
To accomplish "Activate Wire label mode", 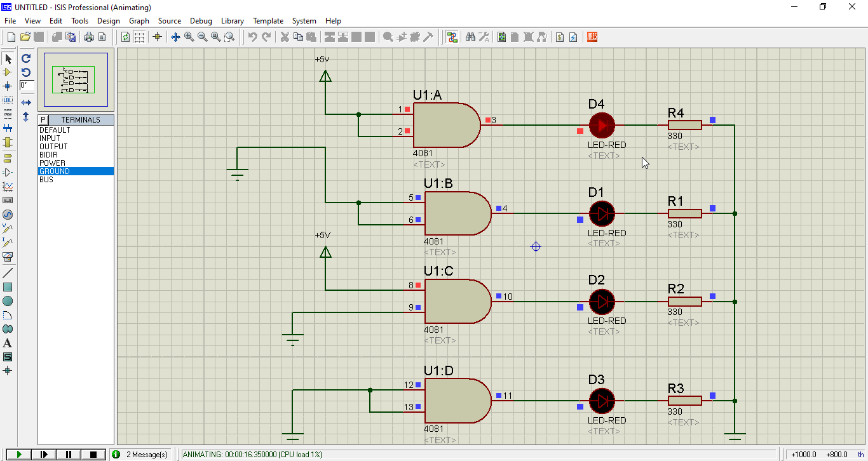I will tap(8, 100).
